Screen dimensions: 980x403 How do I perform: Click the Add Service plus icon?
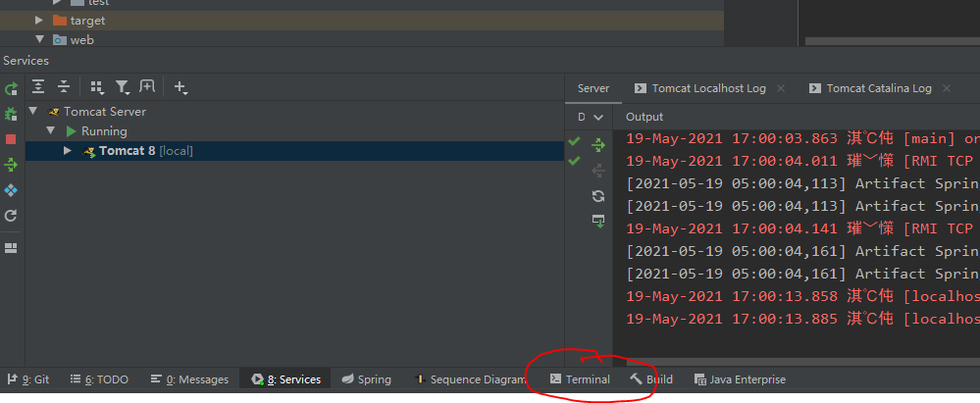tap(181, 87)
